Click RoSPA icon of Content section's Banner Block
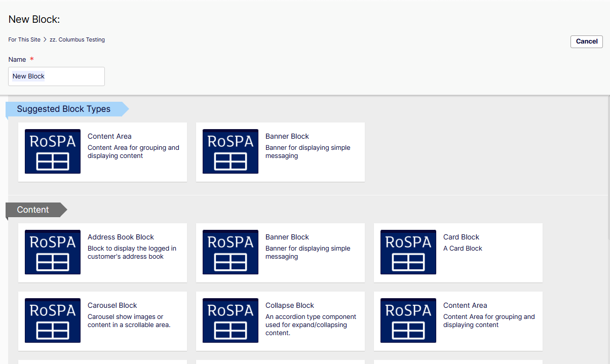The width and height of the screenshot is (610, 364). click(x=231, y=252)
